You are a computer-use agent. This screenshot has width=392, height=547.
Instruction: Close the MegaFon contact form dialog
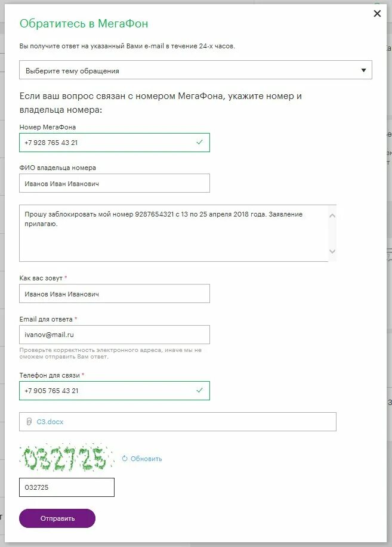tap(377, 14)
